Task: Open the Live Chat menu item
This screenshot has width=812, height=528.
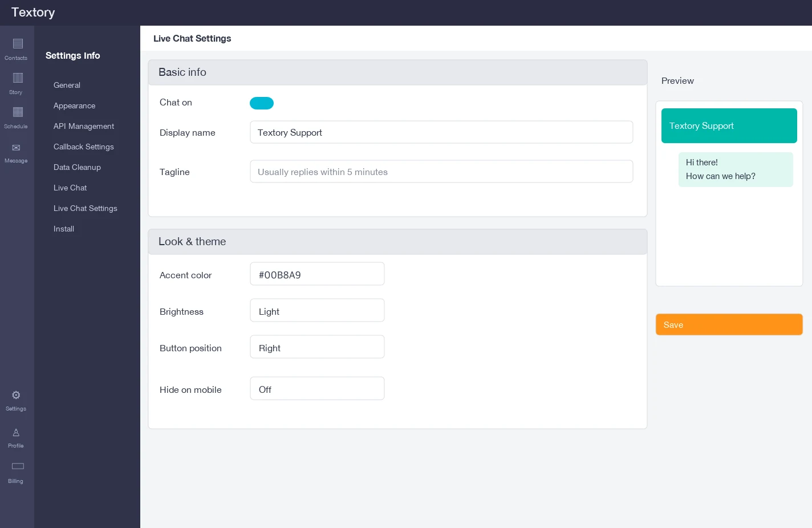Action: click(x=70, y=188)
